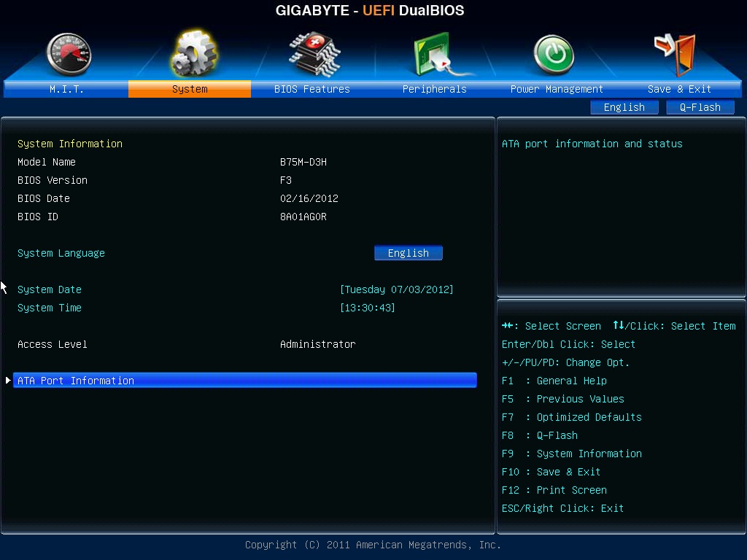The image size is (747, 560).
Task: Click the 'F1 : General Help' hint
Action: click(x=554, y=381)
